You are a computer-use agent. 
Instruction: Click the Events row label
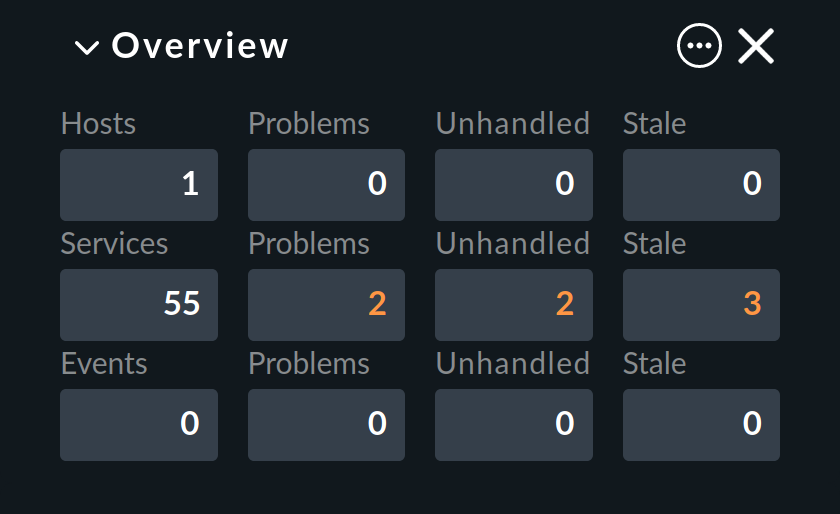104,364
